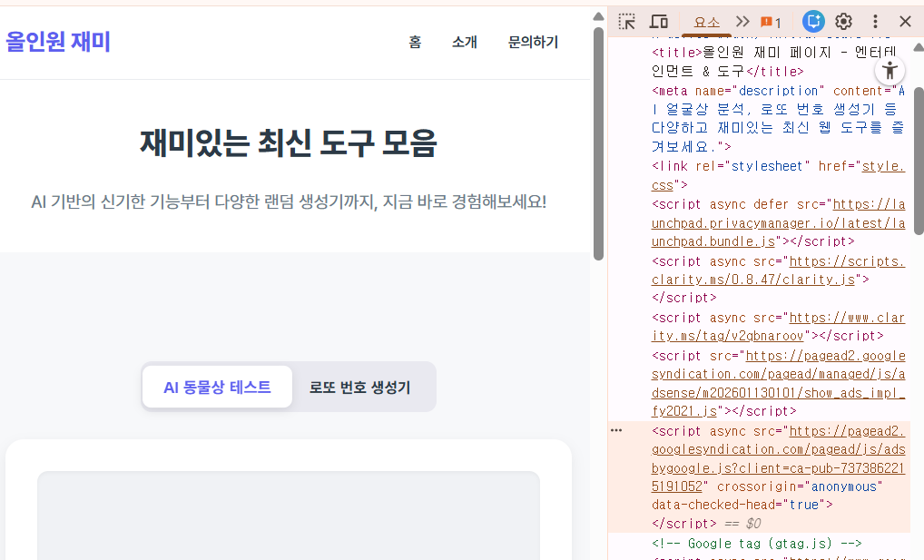Open the adsbygoogle.js script link
924x560 pixels.
pos(778,458)
